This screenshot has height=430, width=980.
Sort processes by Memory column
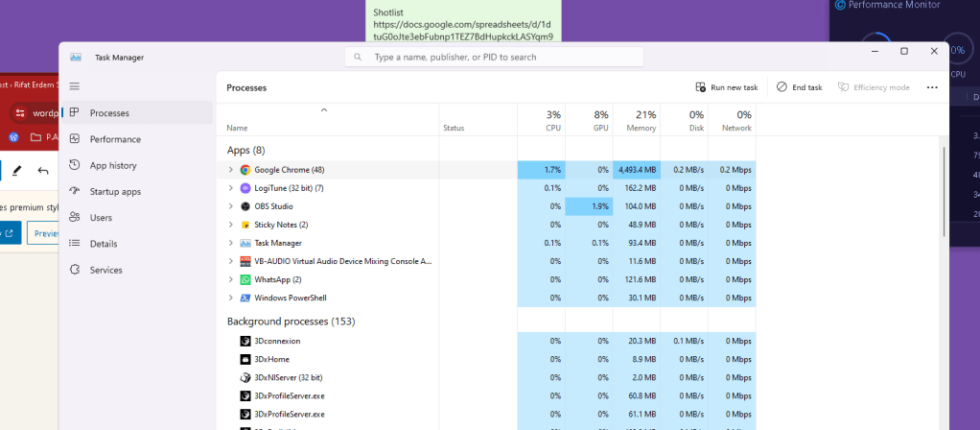637,120
